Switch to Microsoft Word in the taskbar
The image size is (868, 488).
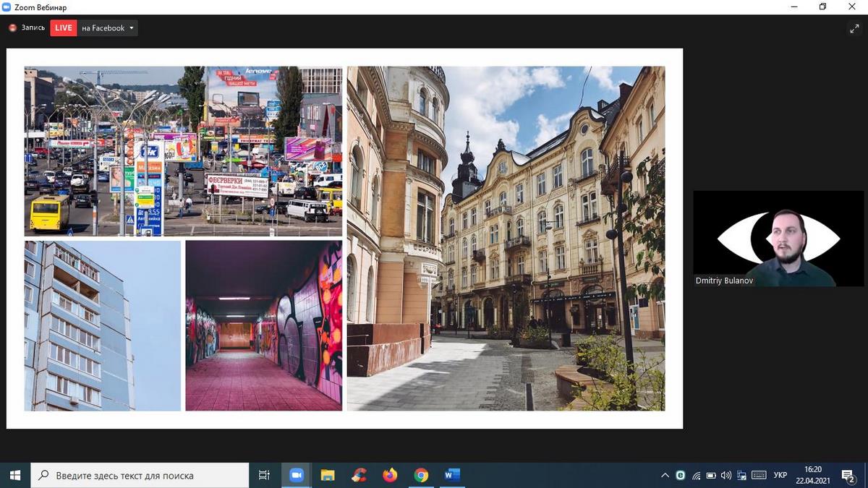[453, 475]
